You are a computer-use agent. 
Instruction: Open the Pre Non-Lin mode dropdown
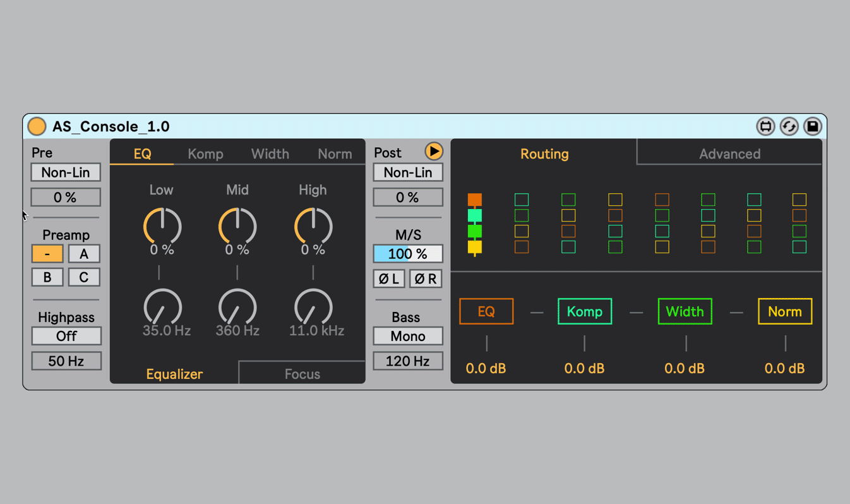(x=66, y=172)
